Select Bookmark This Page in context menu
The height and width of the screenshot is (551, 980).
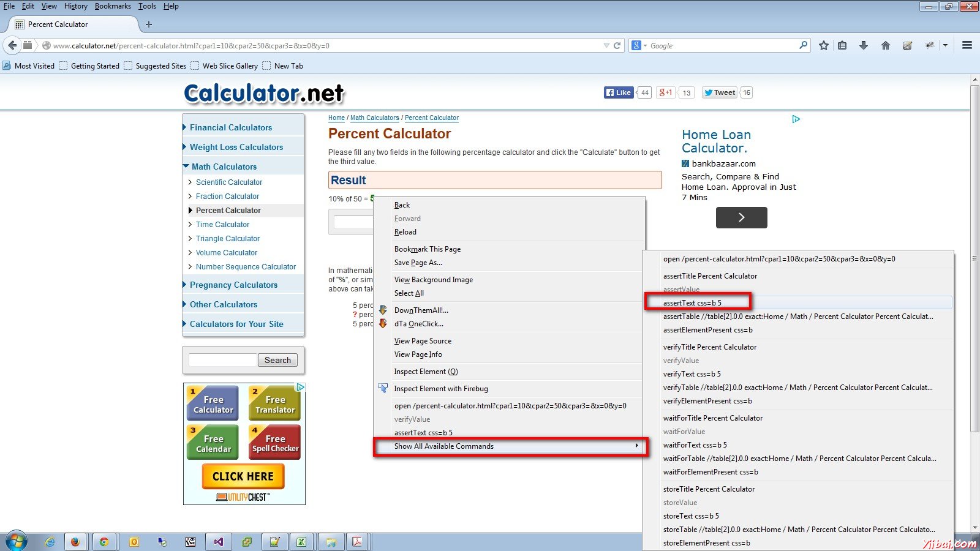point(427,249)
